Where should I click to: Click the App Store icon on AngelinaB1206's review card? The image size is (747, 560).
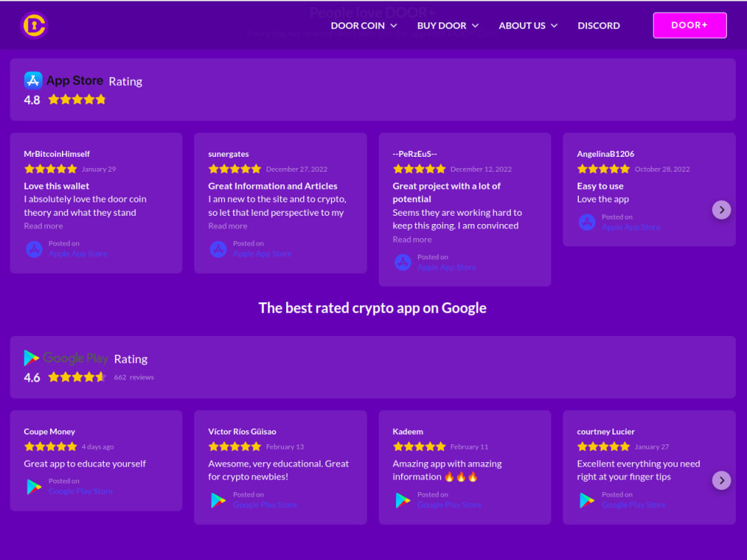(x=587, y=222)
